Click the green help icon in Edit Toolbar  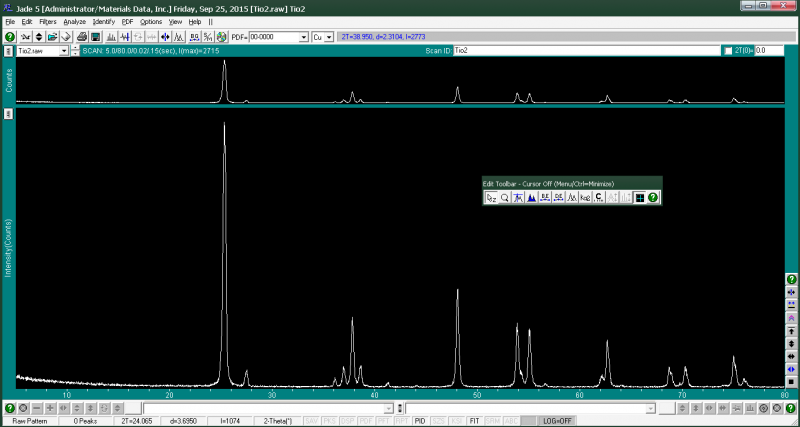pos(652,198)
